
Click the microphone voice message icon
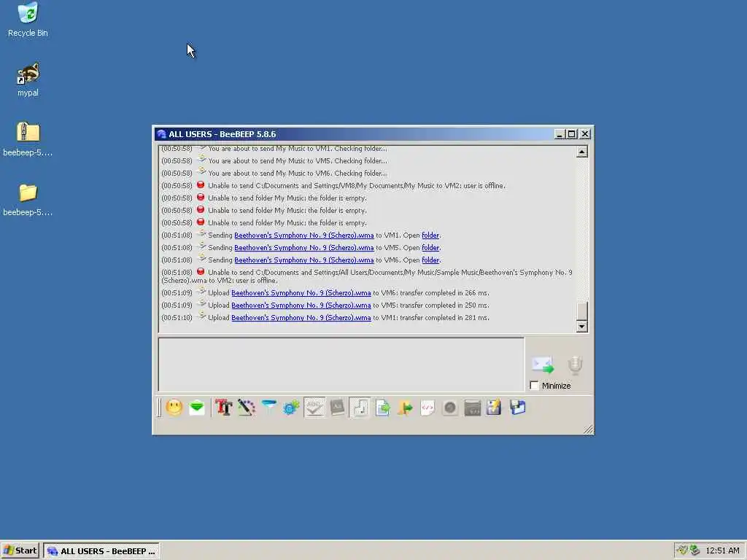[x=575, y=365]
